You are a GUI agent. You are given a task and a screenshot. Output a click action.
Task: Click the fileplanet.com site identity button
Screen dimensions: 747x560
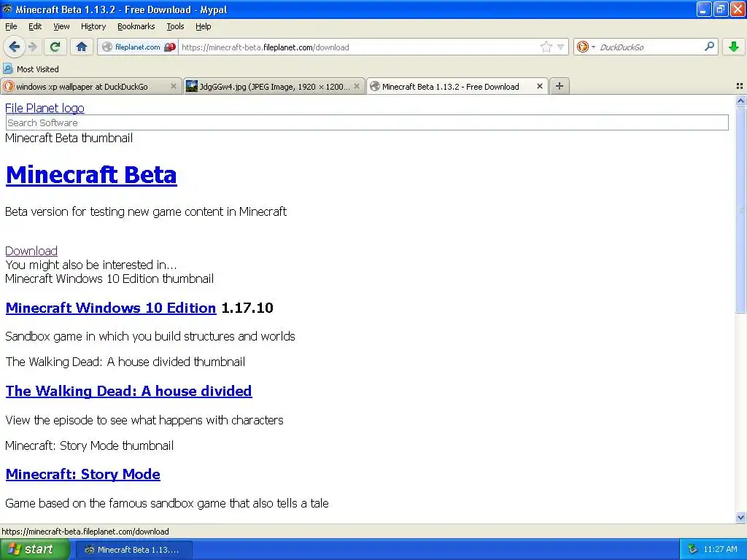[138, 47]
